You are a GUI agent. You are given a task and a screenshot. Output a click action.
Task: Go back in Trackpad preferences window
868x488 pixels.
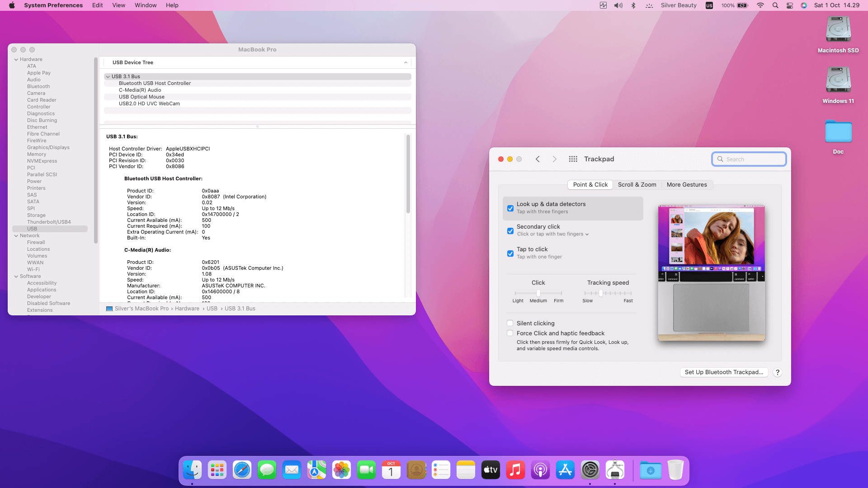coord(538,159)
